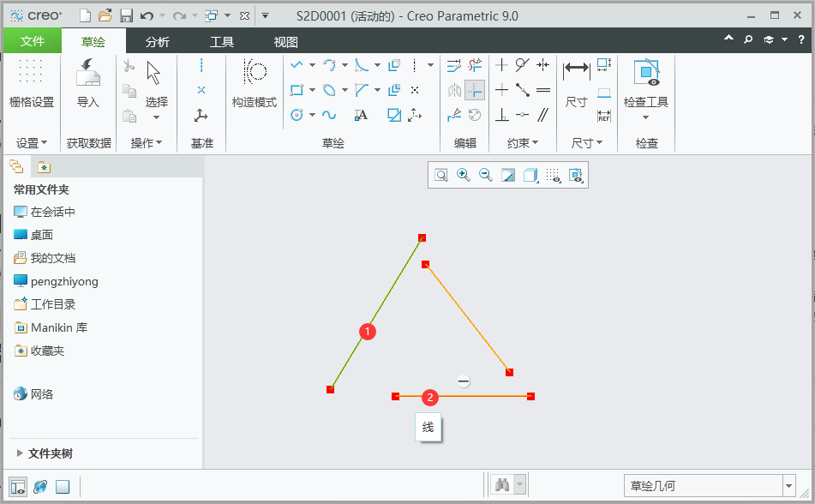
Task: Switch to the 分析 tab
Action: click(x=157, y=42)
